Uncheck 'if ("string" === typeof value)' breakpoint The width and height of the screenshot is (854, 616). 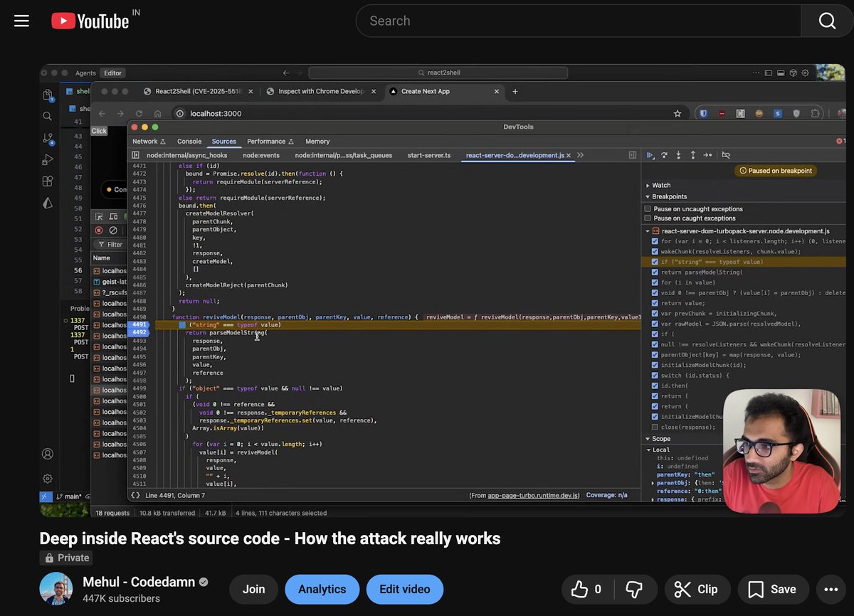[655, 262]
